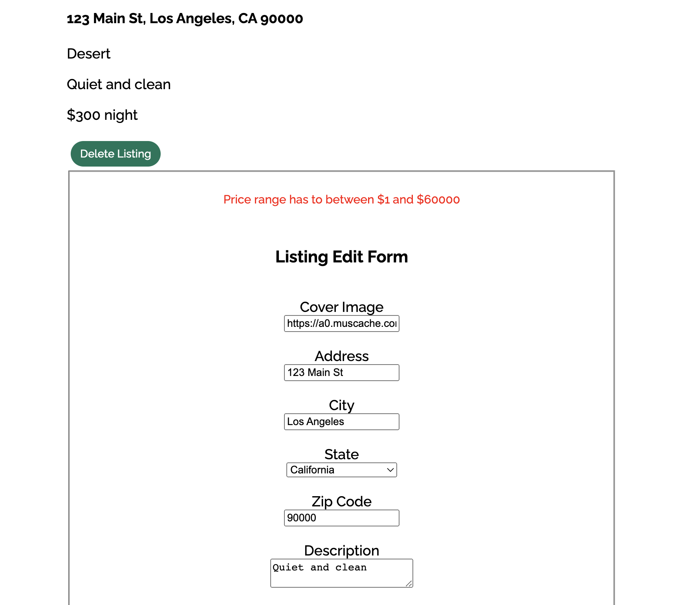The height and width of the screenshot is (605, 700).
Task: Select the Address input field
Action: click(341, 372)
